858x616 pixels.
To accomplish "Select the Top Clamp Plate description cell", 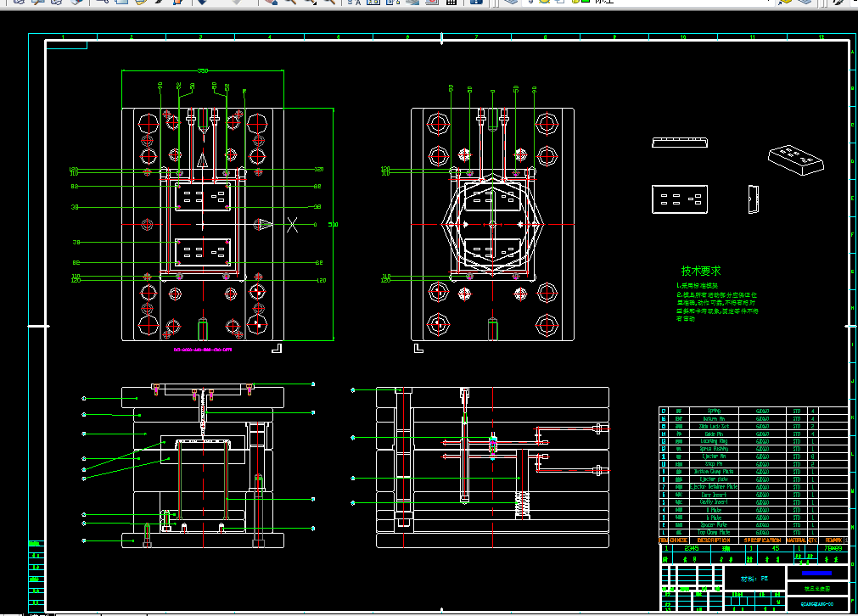I will [x=714, y=532].
